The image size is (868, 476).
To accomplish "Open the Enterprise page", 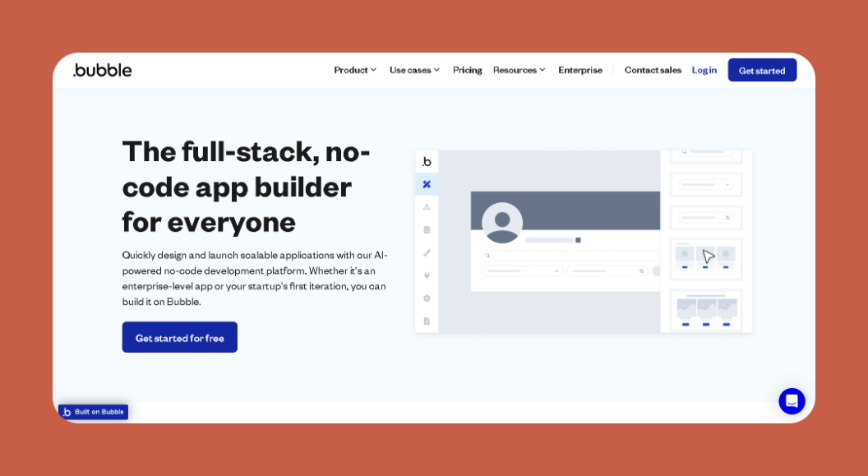I will pos(580,70).
